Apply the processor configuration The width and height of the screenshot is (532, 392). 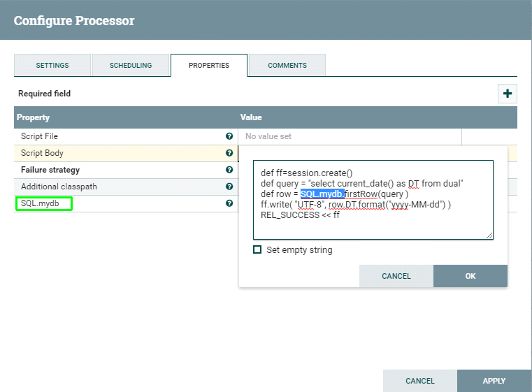pos(494,381)
